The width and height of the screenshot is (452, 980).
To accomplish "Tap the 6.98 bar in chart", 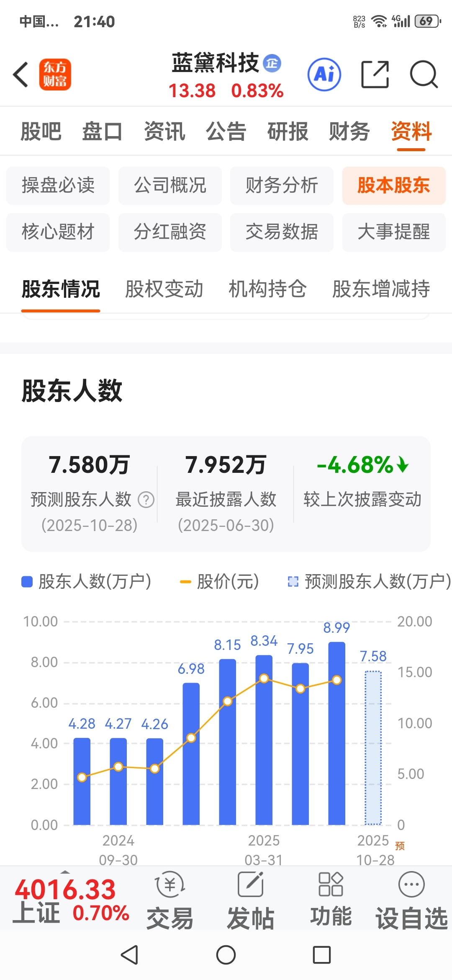I will [191, 754].
